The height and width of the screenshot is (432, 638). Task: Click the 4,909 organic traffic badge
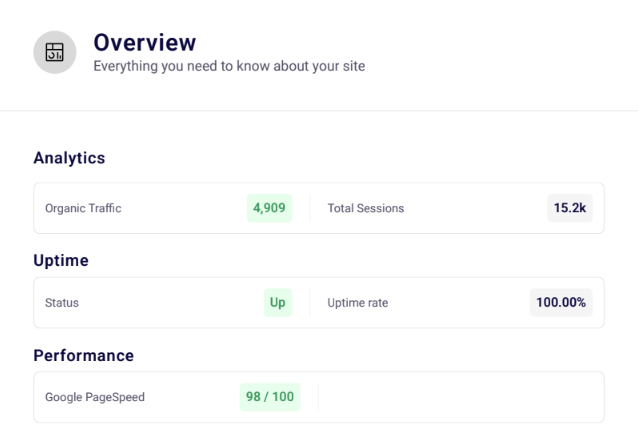pos(269,208)
